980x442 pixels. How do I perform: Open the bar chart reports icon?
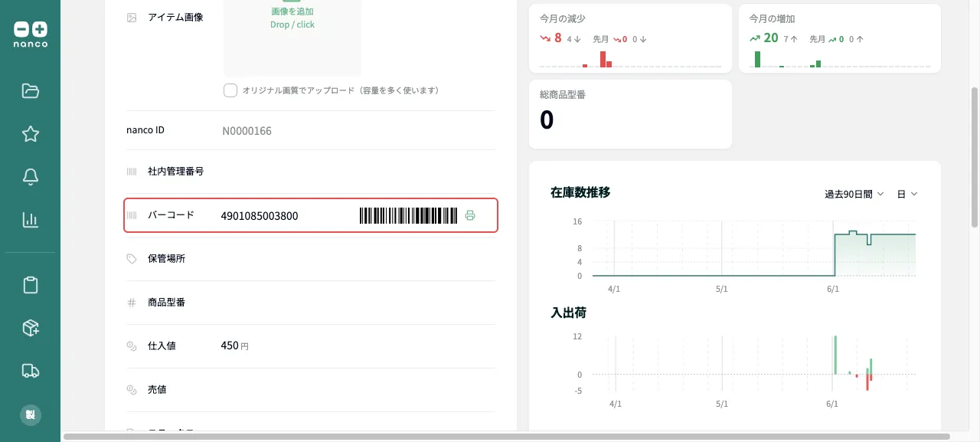[x=31, y=220]
